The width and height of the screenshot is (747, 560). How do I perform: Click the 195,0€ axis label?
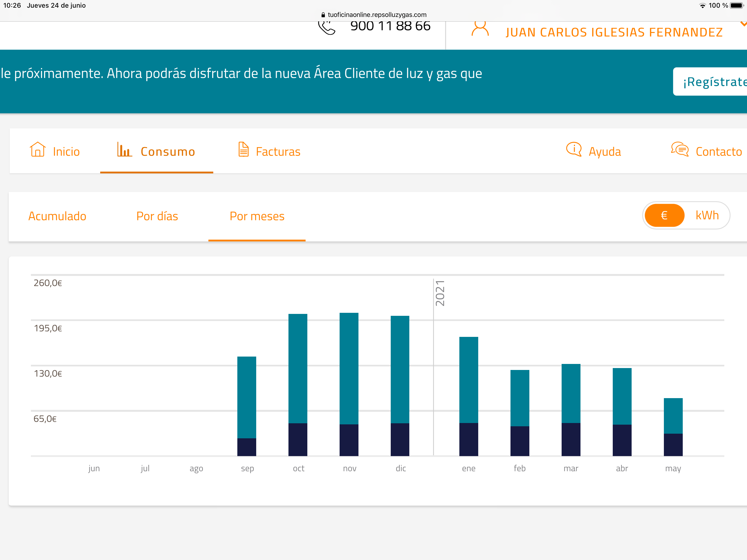48,328
